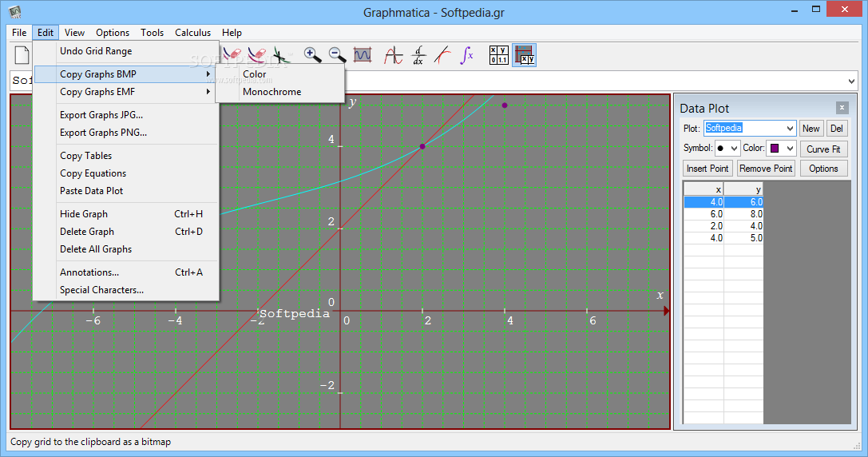The width and height of the screenshot is (868, 457).
Task: Click the Insert Point button
Action: pos(707,169)
